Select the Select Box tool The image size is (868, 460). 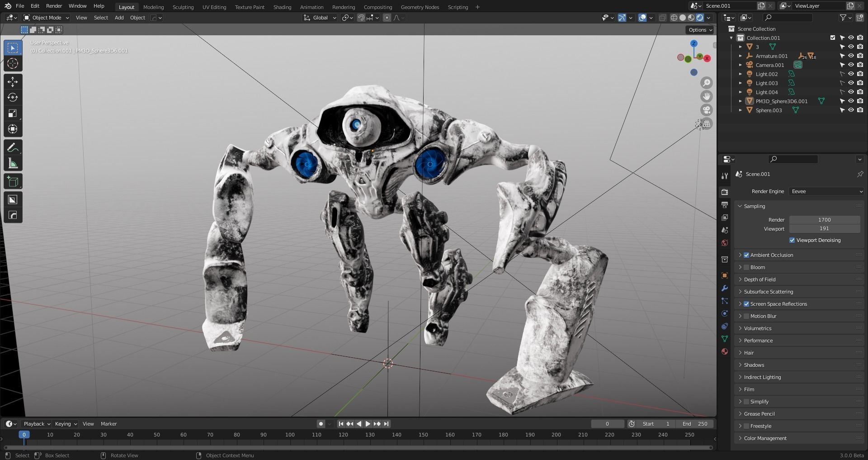coord(13,47)
